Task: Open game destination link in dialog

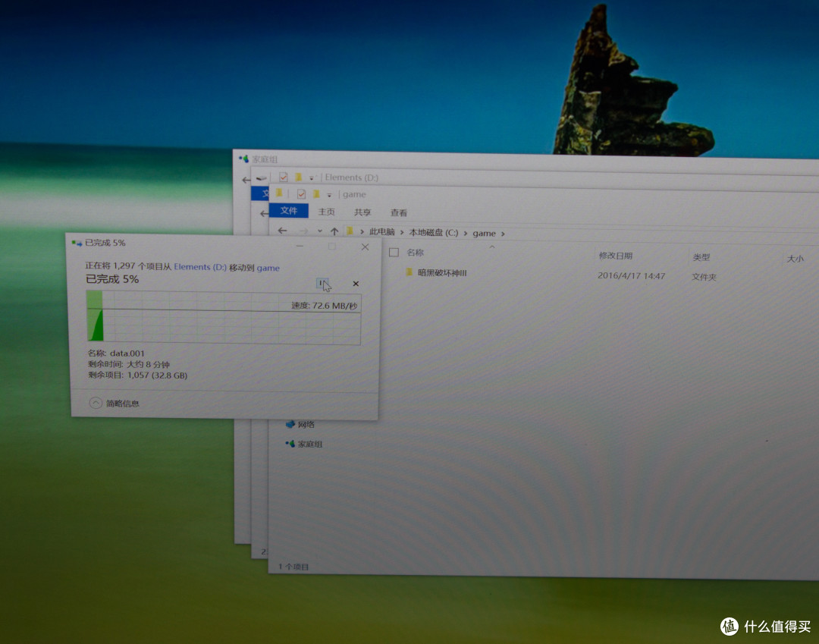Action: click(268, 268)
